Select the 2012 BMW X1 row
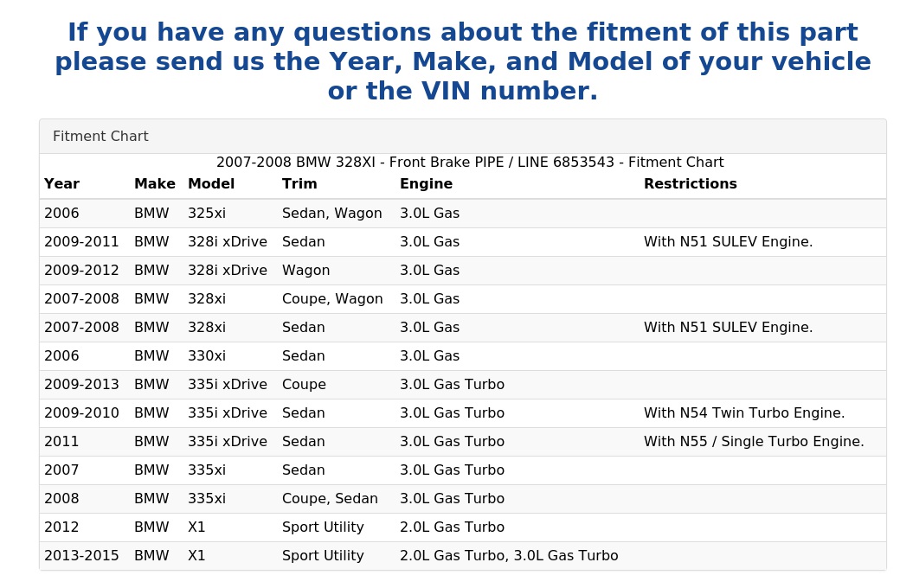 [463, 527]
